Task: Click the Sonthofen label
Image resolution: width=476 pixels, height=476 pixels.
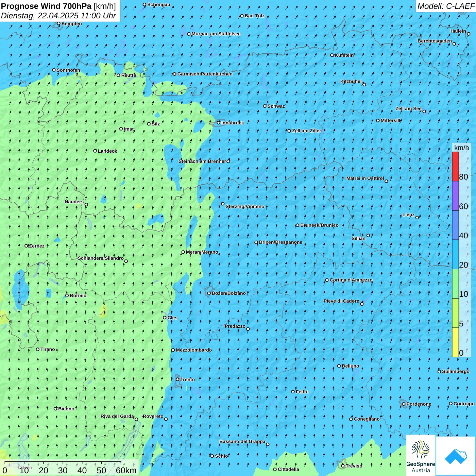Action: pos(68,70)
